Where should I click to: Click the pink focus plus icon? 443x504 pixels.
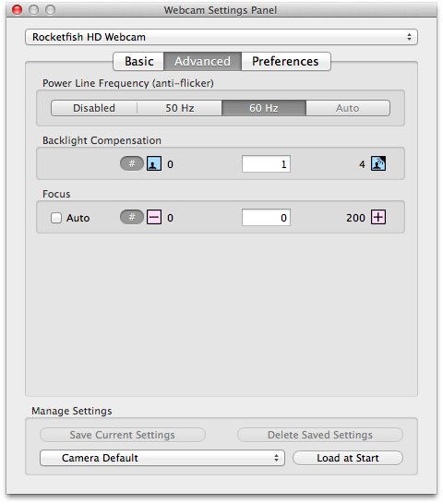[378, 217]
